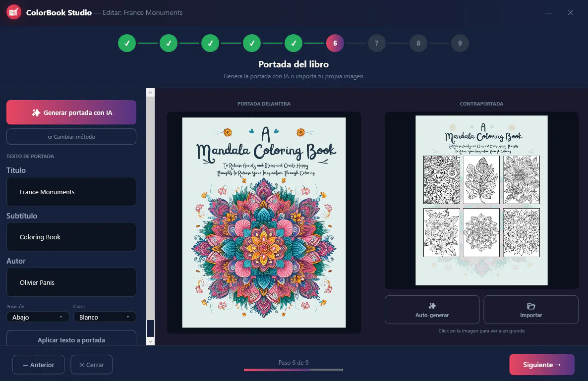Click the Cerrar button
588x381 pixels.
[x=92, y=365]
